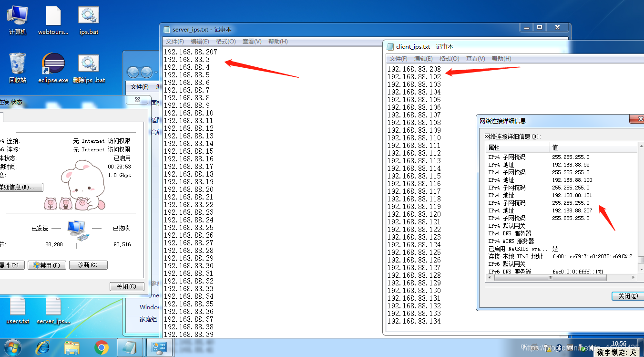Click 192.168.88.102 line in client_ips.txt

click(414, 76)
